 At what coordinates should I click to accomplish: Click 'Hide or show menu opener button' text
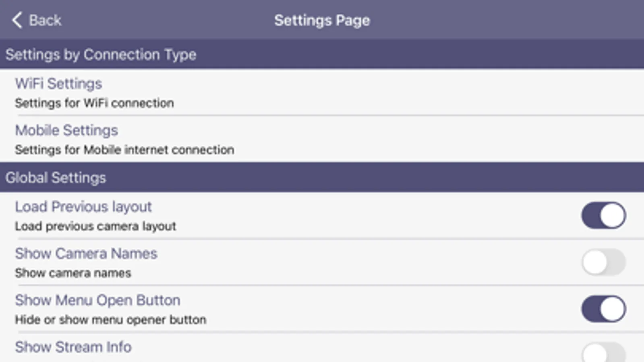click(x=110, y=320)
